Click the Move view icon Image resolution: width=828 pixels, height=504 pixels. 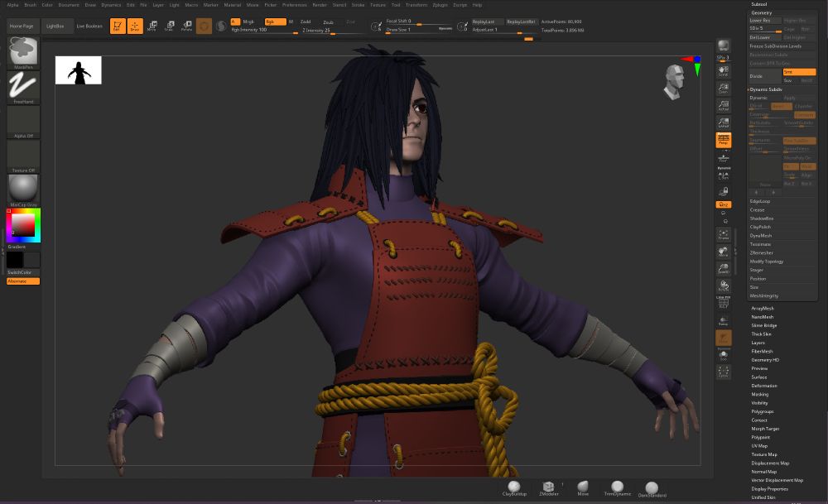(x=723, y=252)
